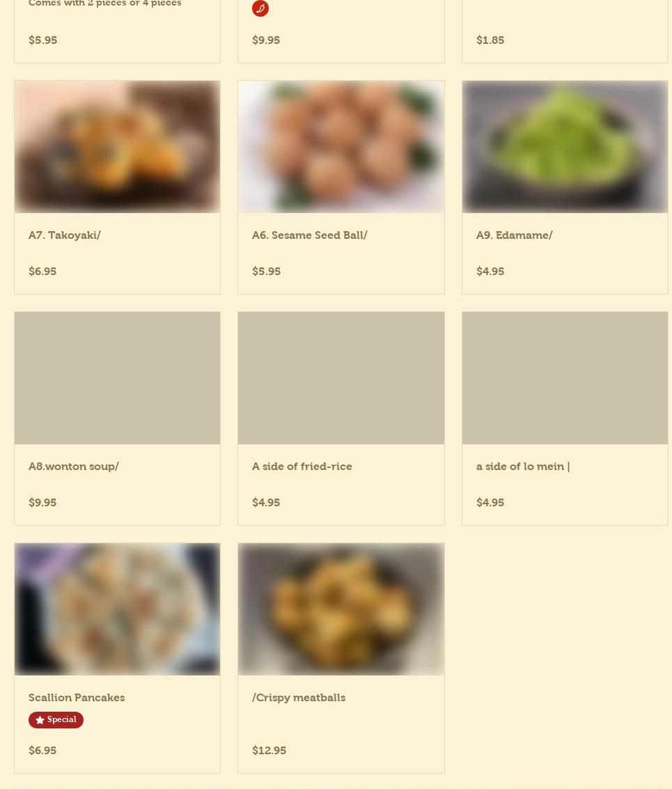Viewport: 672px width, 789px height.
Task: Select the /Crispy meatballs title
Action: point(299,698)
